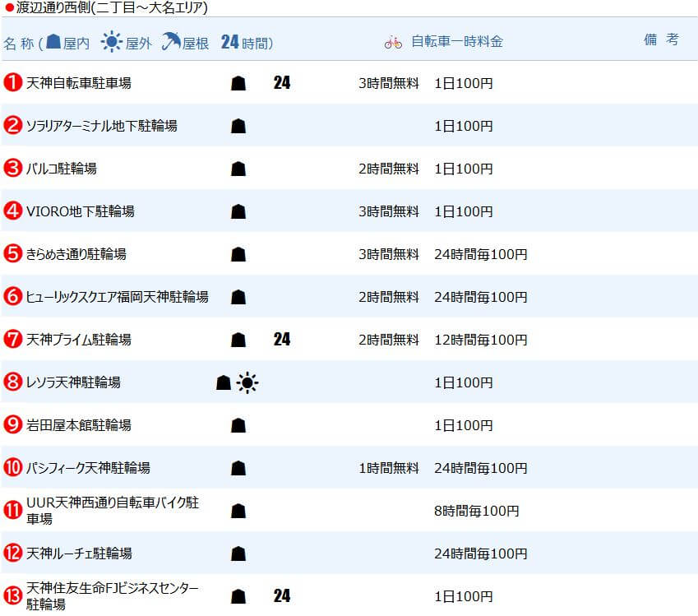Click the sun icon in レソラ天神駐輪場 row

coord(247,382)
